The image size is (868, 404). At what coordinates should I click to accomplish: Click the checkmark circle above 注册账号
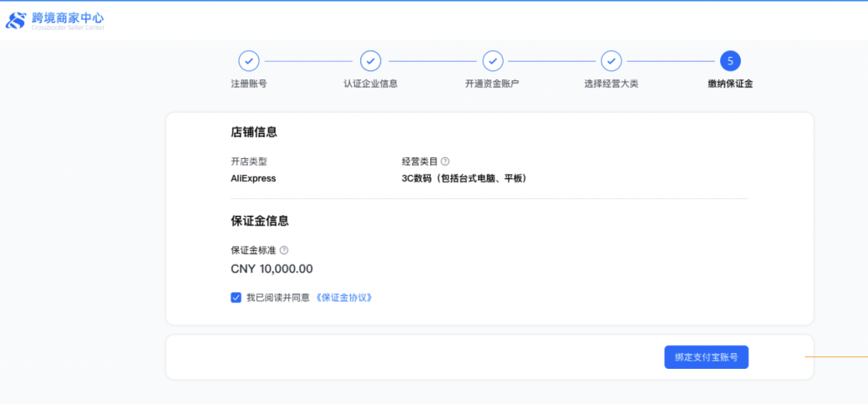249,61
